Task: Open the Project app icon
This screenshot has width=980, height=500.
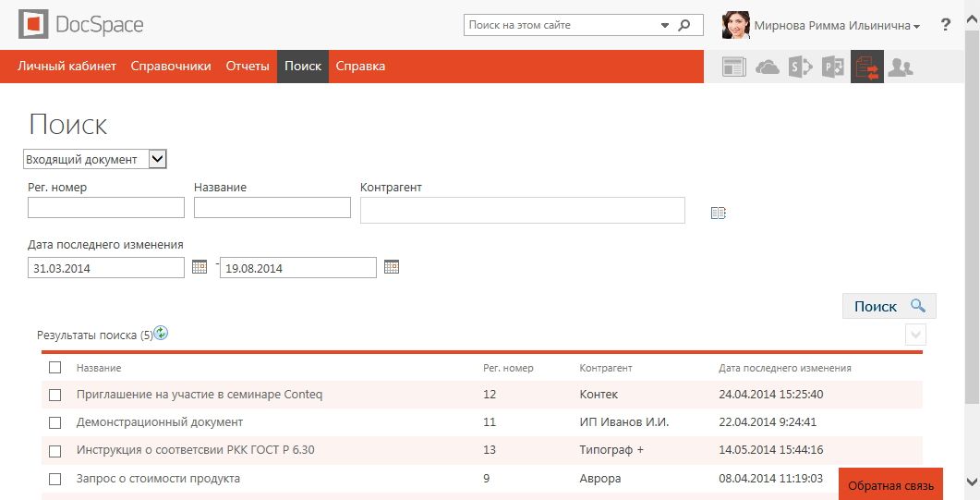Action: [832, 67]
